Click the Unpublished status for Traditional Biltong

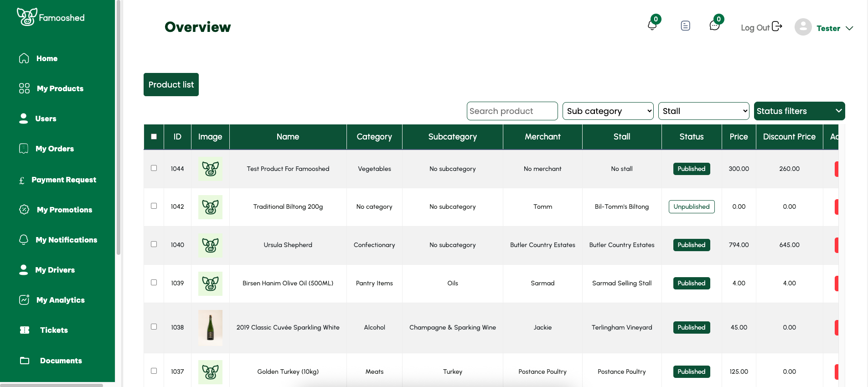691,206
